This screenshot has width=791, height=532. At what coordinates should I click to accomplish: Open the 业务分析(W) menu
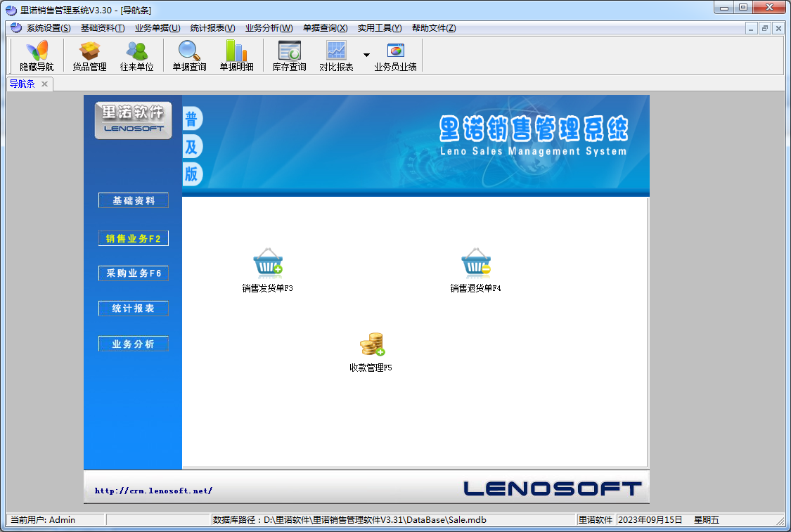(x=269, y=27)
